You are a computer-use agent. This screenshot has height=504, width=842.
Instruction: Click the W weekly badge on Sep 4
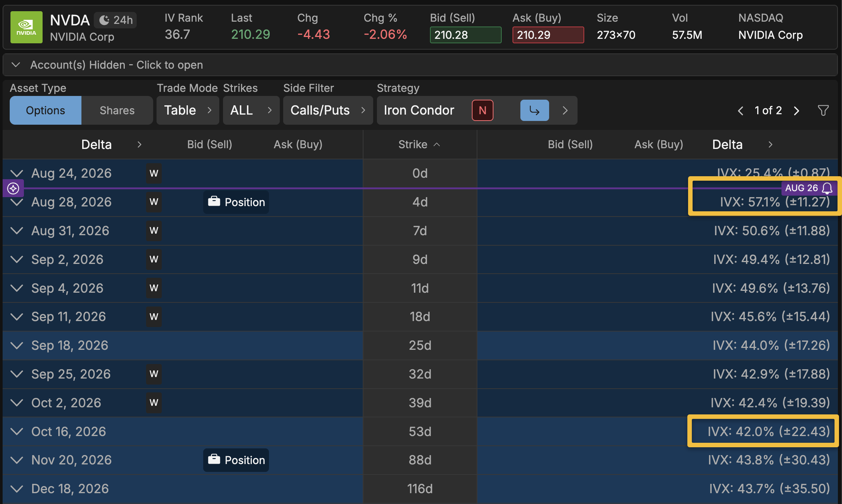154,288
